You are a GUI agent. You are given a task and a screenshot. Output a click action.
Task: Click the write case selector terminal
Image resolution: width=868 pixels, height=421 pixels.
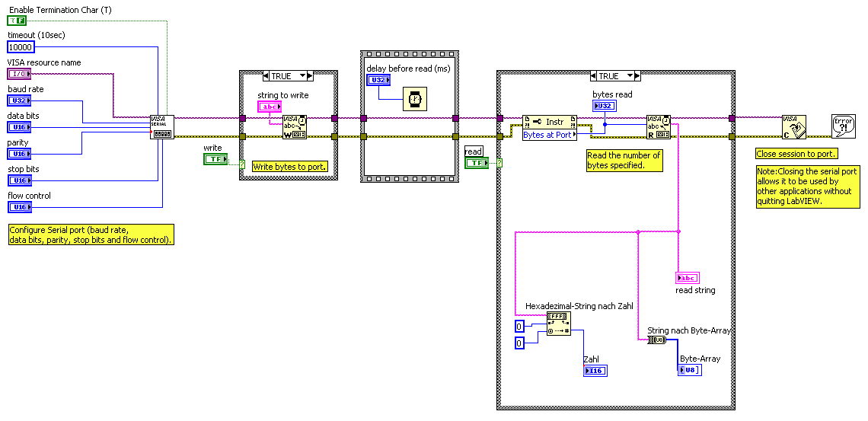(242, 164)
